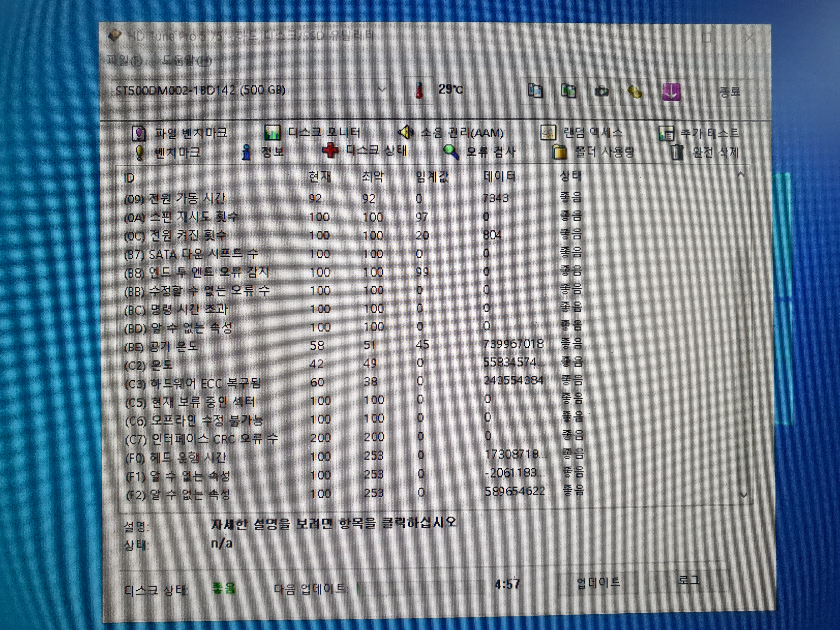Click the magnifier 오류 검사 icon
Screen dimensions: 840x630
pyautogui.click(x=451, y=152)
